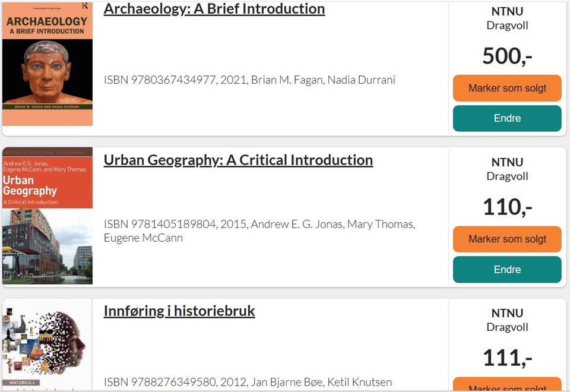This screenshot has width=570, height=392.
Task: Mark Urban Geography as sold
Action: (x=507, y=239)
